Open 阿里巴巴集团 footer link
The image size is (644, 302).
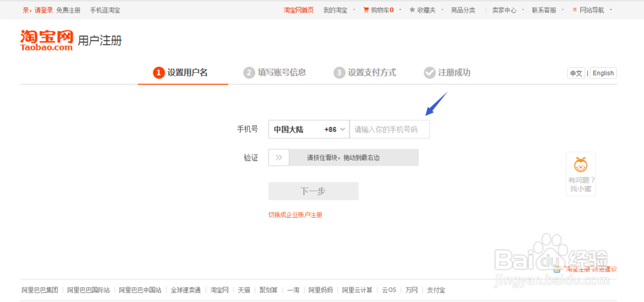point(40,290)
